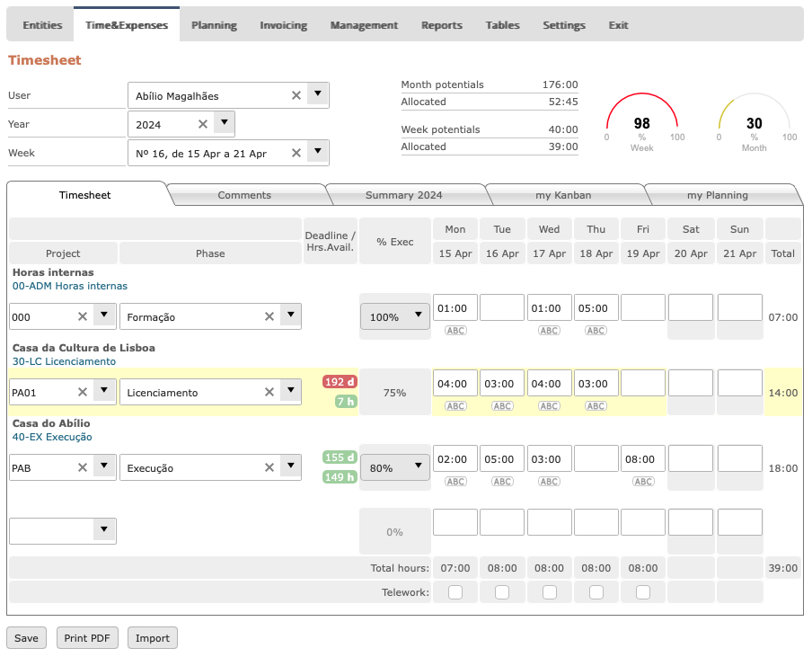812x657 pixels.
Task: Tick the Telework checkbox for Monday
Action: [455, 592]
